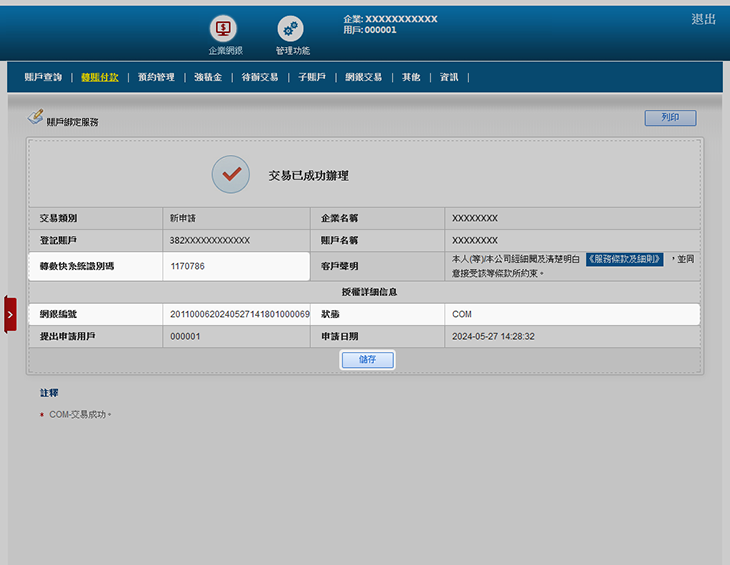Click the 企業網銀 monitor icon
Viewport: 730px width, 565px height.
[x=223, y=29]
